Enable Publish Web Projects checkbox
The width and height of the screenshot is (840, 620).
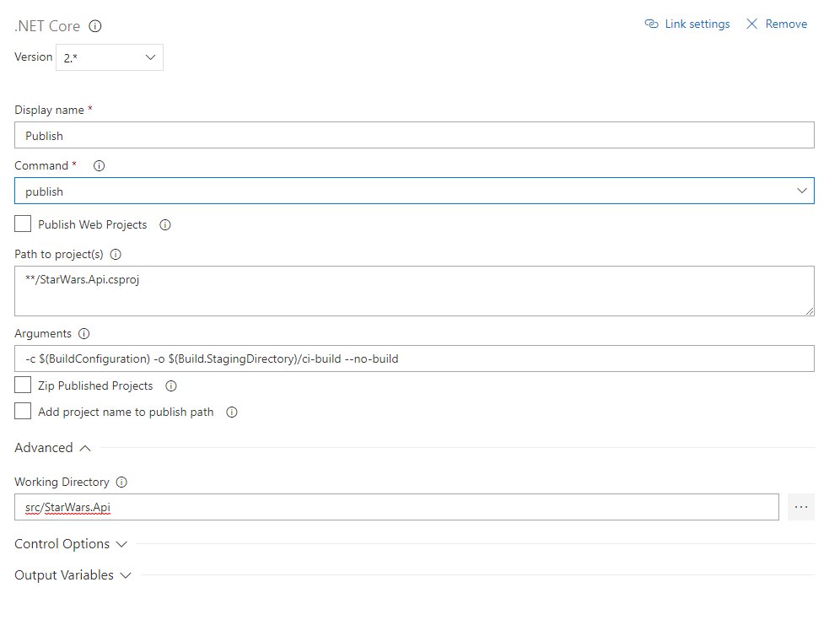pyautogui.click(x=23, y=224)
